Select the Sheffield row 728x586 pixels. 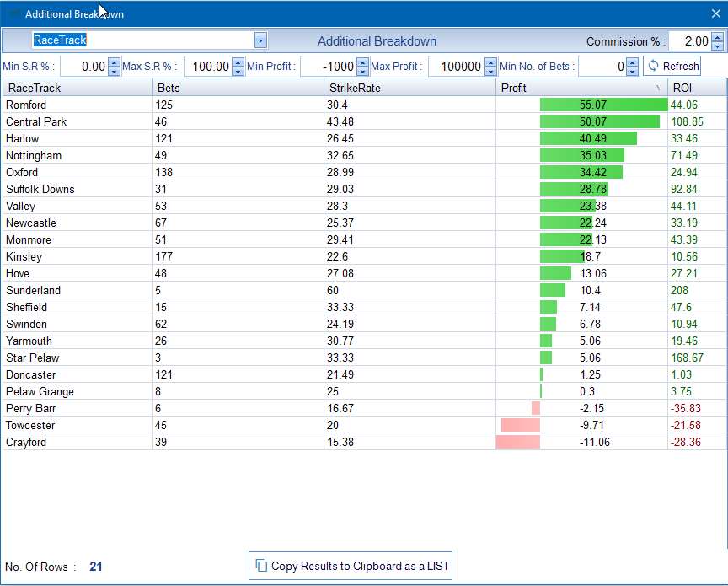pyautogui.click(x=365, y=307)
